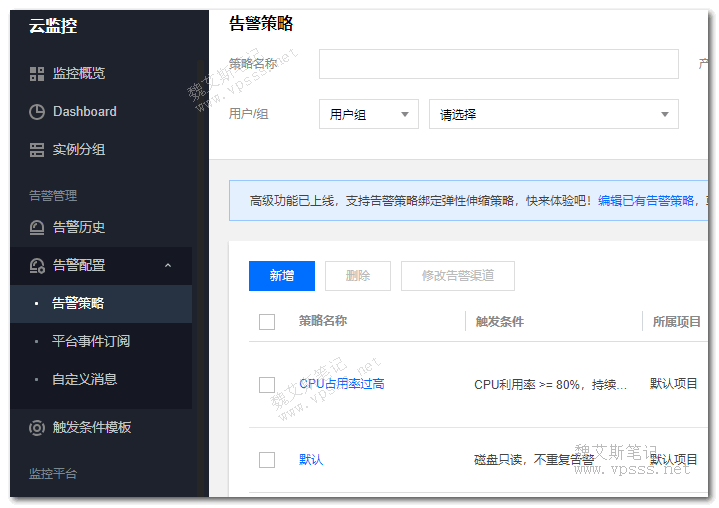Collapse the 告警配置 menu chevron
The image size is (719, 508).
coord(168,265)
